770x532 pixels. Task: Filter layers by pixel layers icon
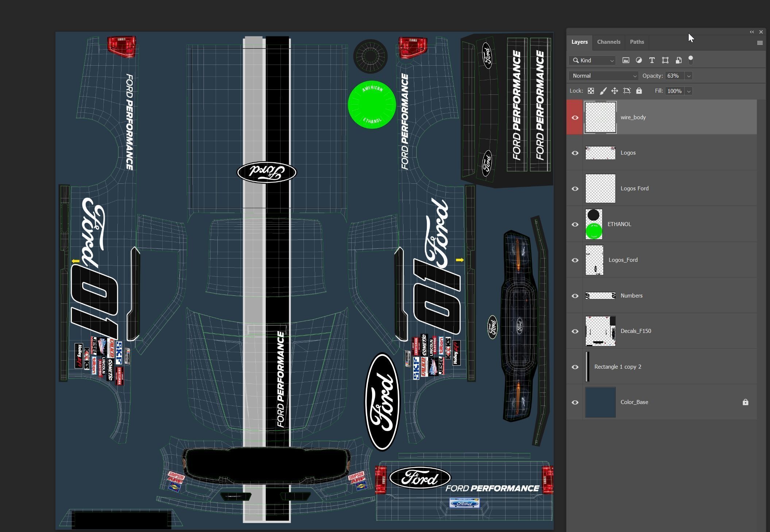coord(626,60)
